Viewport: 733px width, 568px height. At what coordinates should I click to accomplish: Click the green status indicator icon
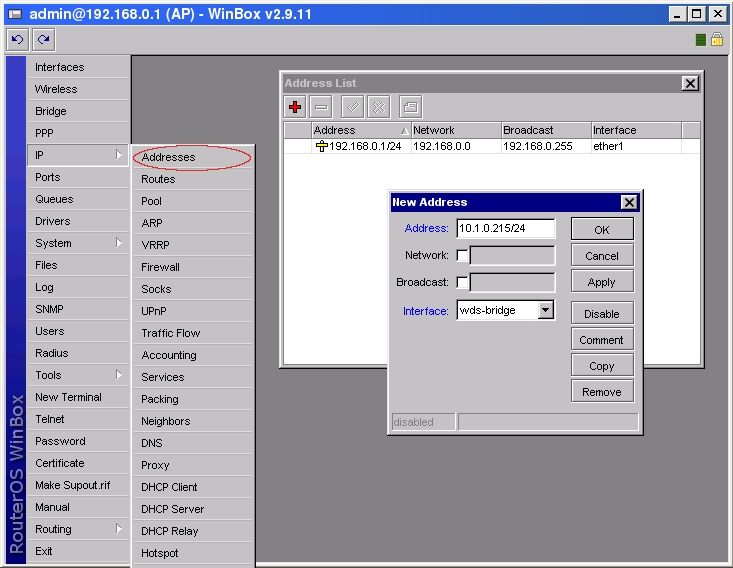coord(701,40)
